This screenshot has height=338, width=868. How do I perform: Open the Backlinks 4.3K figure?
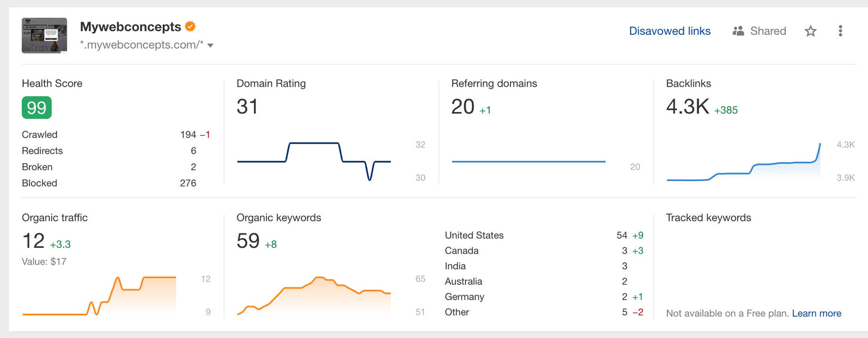[687, 107]
